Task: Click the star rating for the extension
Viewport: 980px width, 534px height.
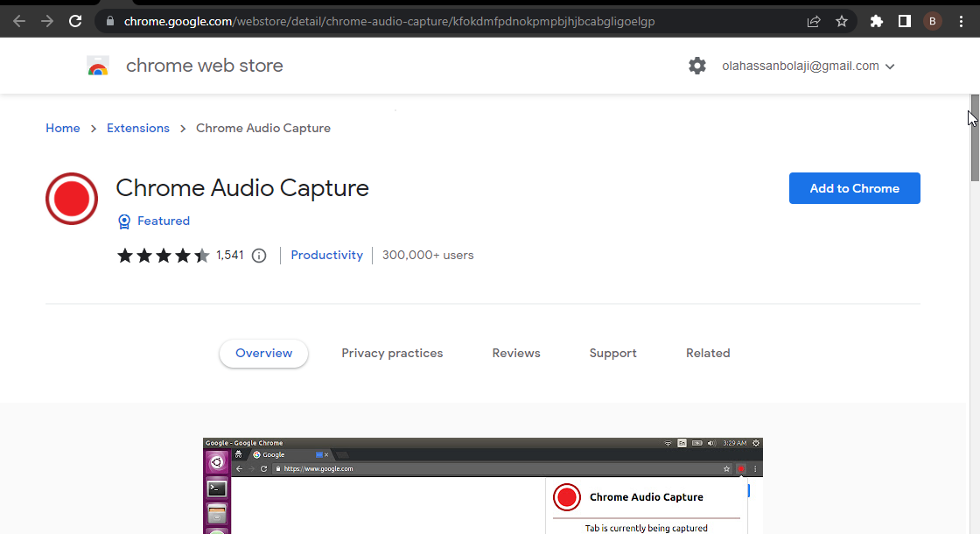Action: (163, 255)
